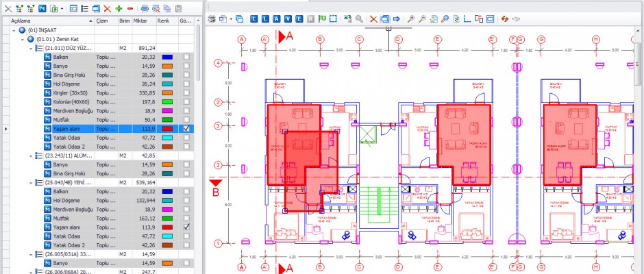This screenshot has width=644, height=274.
Task: Click the red X delete icon in left toolbar
Action: tap(107, 9)
